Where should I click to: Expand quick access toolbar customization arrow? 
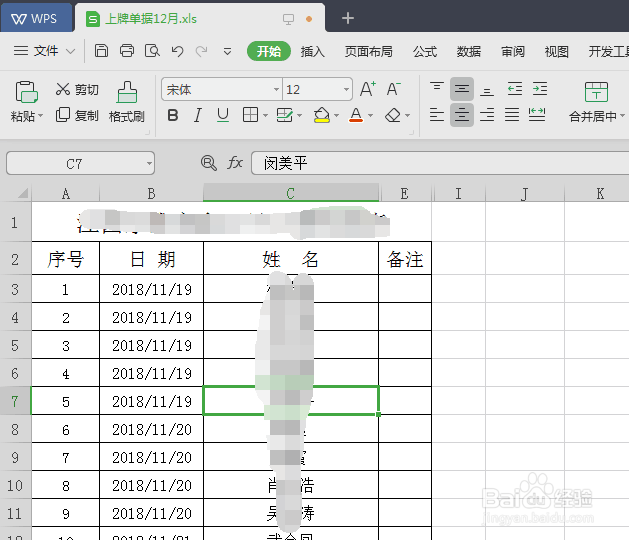tap(227, 51)
